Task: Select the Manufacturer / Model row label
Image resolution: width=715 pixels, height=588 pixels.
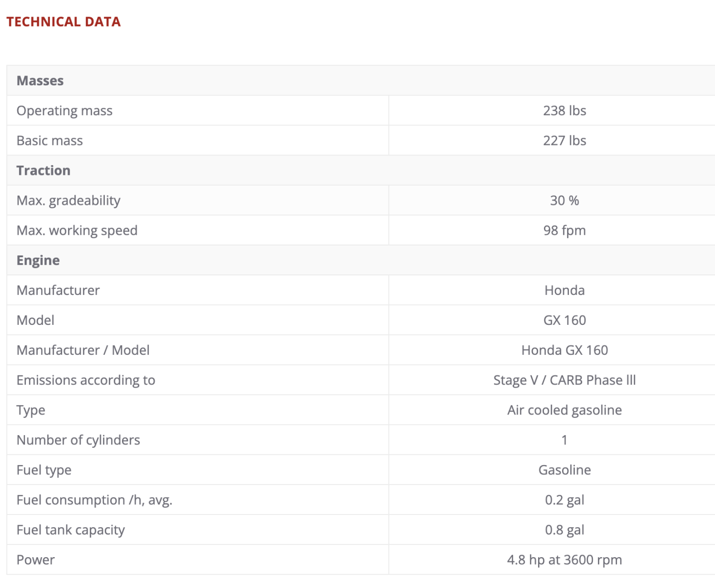Action: (83, 350)
